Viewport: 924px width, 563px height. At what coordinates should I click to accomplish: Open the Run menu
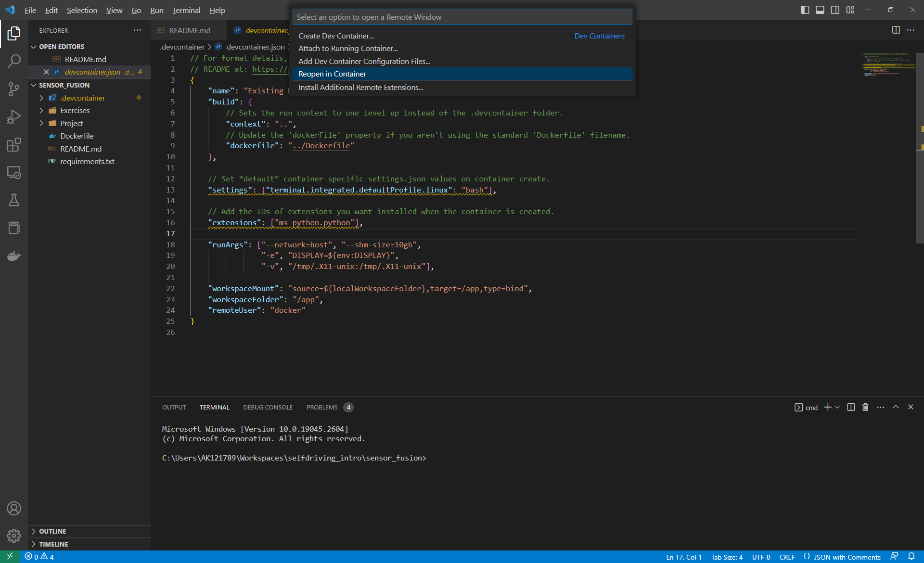click(x=156, y=10)
